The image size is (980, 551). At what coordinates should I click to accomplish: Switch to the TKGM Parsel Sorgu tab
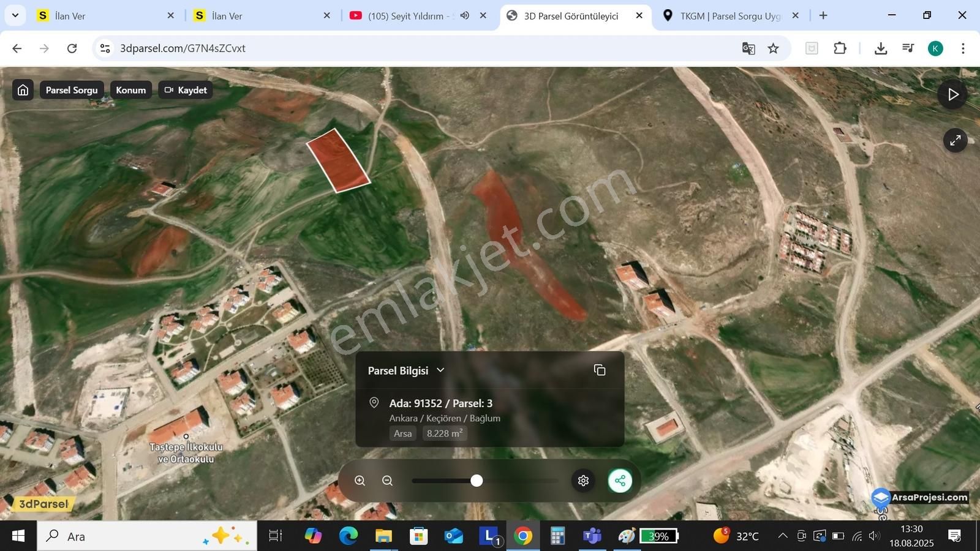coord(723,15)
